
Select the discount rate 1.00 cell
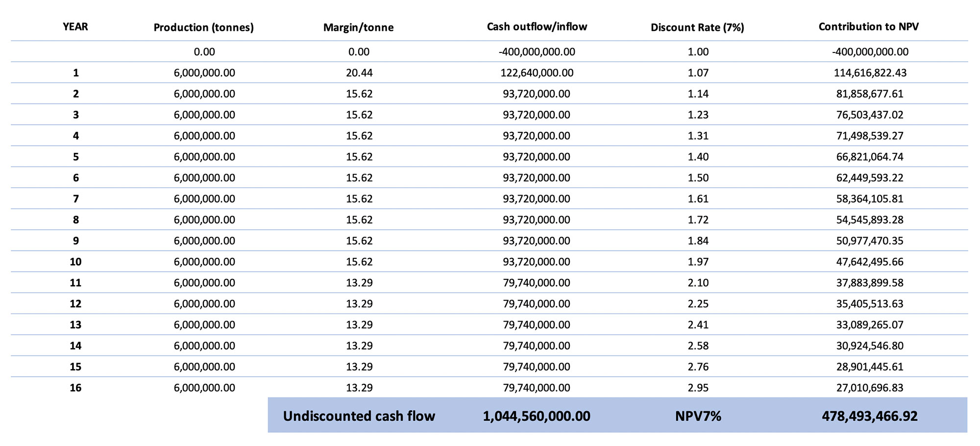pyautogui.click(x=698, y=51)
